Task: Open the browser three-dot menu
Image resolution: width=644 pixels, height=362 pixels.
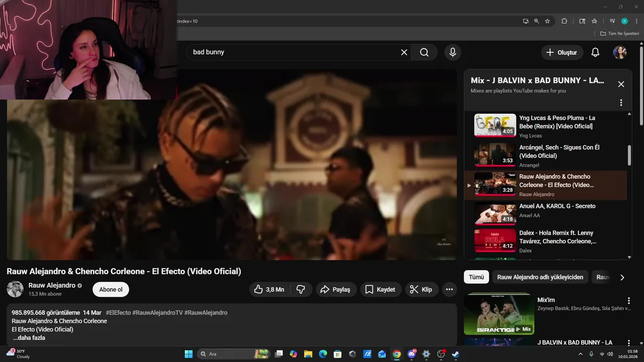Action: (x=635, y=21)
